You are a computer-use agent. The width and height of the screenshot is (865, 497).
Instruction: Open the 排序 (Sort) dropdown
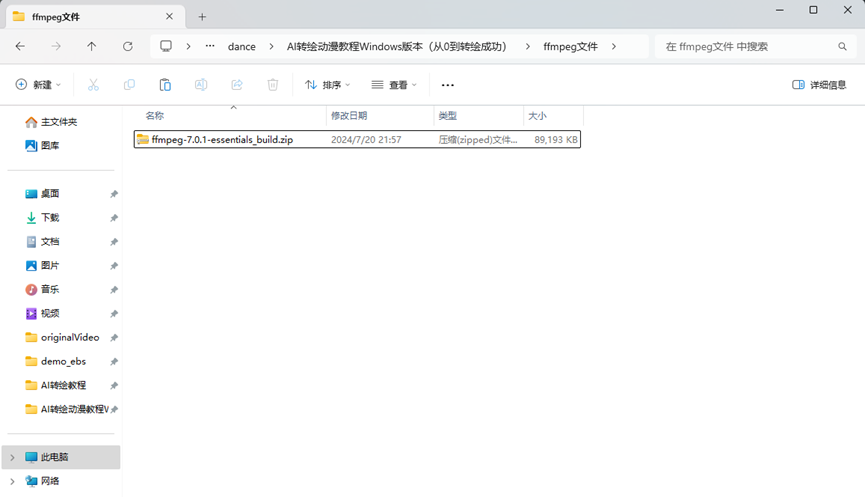328,85
